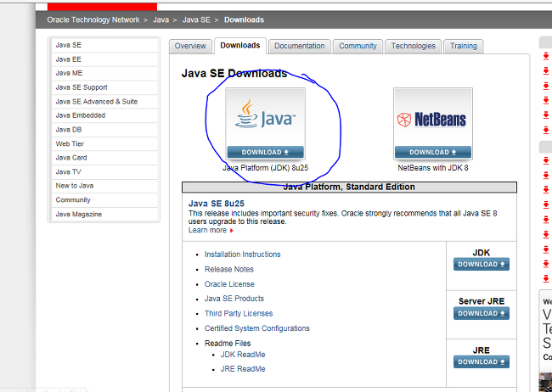Open Java Magazine sidebar item

104,215
